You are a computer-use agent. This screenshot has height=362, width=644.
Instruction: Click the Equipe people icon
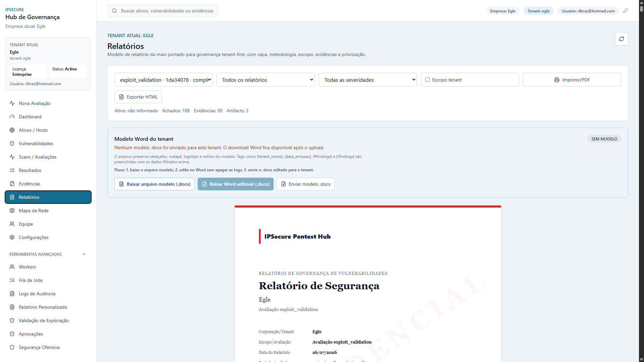coord(12,224)
